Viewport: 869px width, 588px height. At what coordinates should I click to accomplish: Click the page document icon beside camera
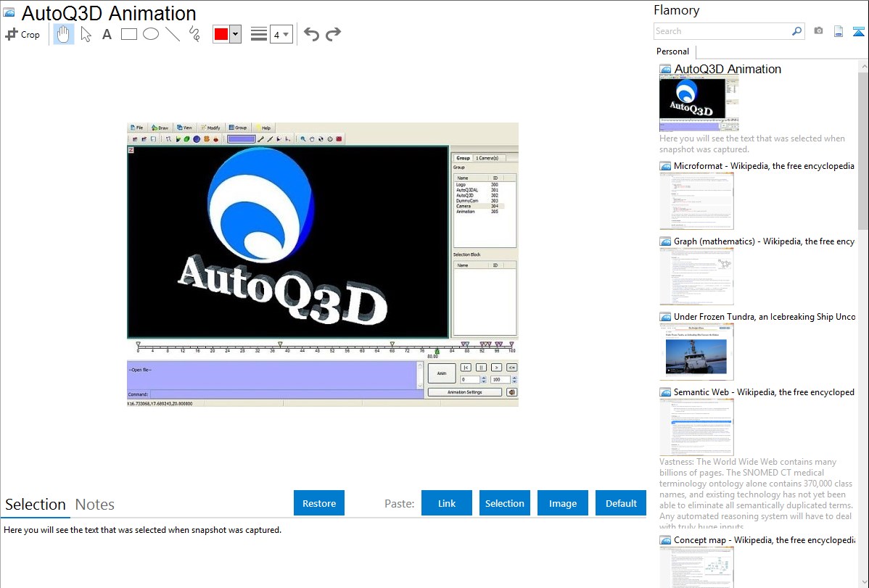pyautogui.click(x=839, y=31)
